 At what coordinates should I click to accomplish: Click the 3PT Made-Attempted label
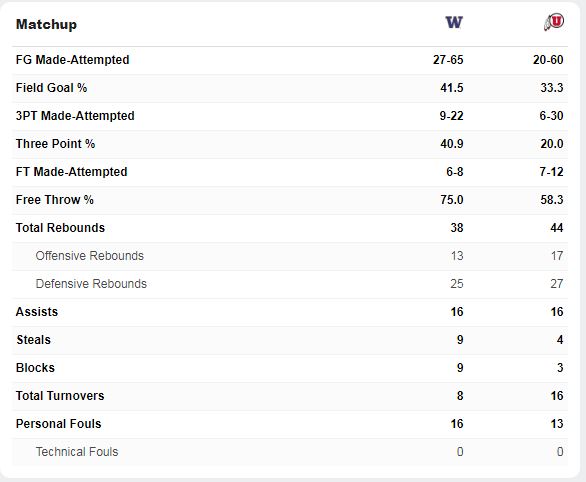75,116
